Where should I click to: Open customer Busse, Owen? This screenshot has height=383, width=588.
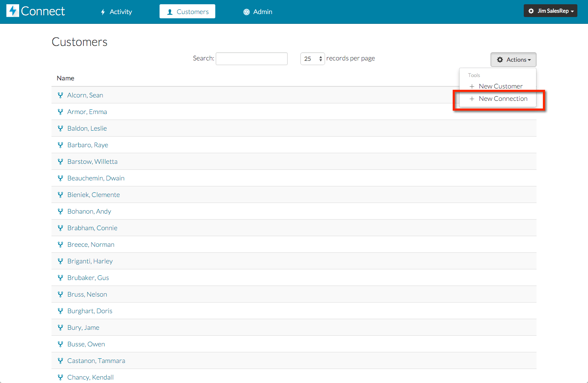(x=86, y=344)
